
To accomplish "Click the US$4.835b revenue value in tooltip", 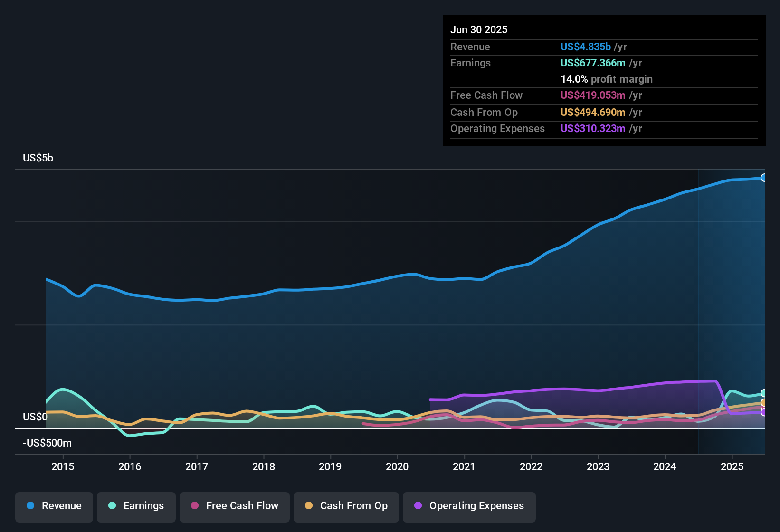I will tap(585, 47).
